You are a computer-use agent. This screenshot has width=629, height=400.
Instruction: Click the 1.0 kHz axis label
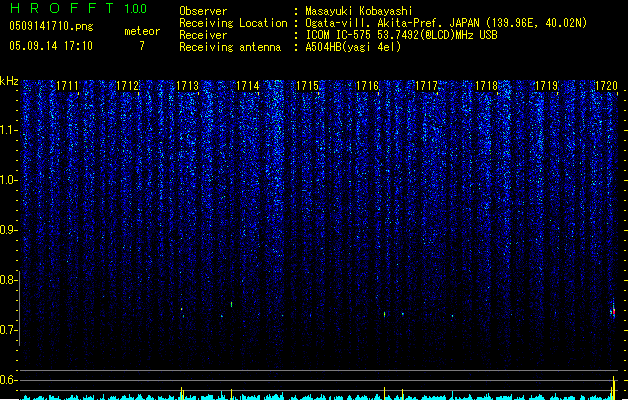(8, 180)
